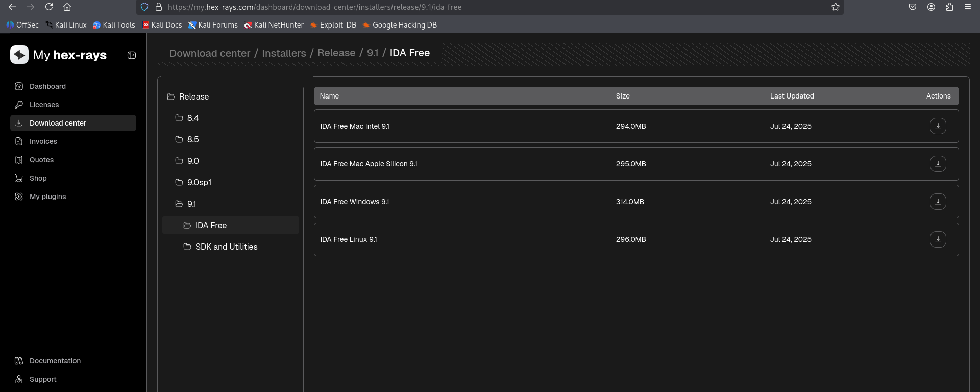Viewport: 980px width, 392px height.
Task: Reload the current page
Action: click(x=49, y=7)
